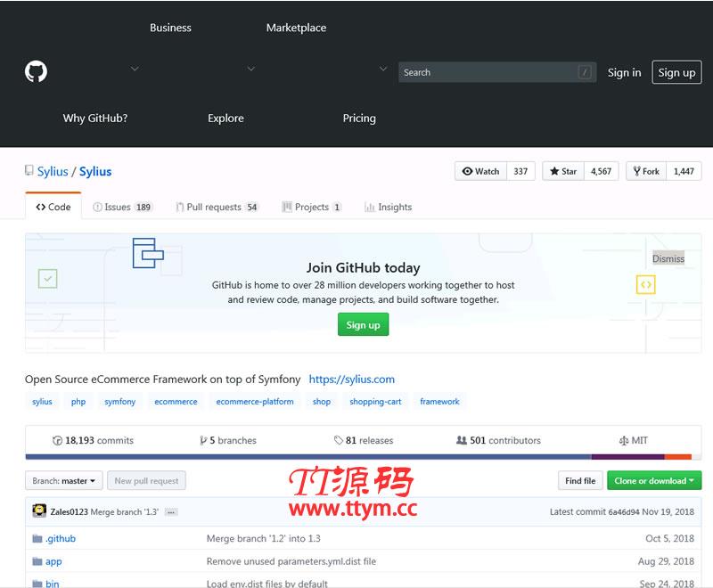The image size is (713, 588).
Task: View 18,193 commits
Action: tap(94, 440)
